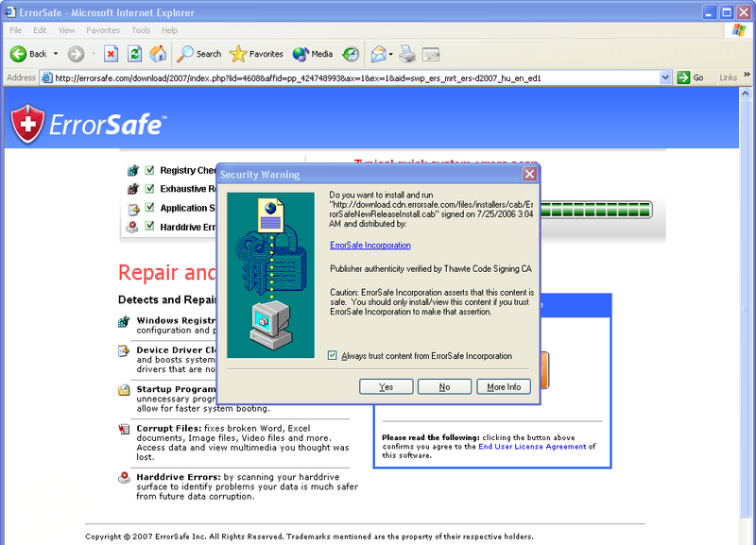Open the Edit menu

tap(40, 30)
